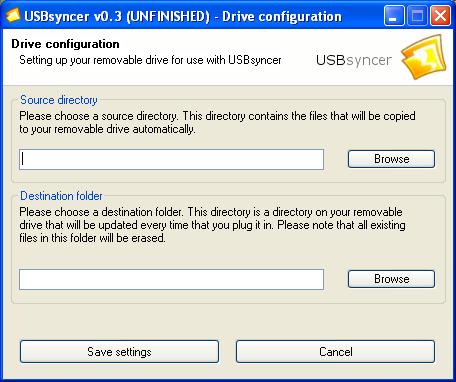Image resolution: width=456 pixels, height=382 pixels.
Task: Browse for the source directory
Action: click(391, 159)
